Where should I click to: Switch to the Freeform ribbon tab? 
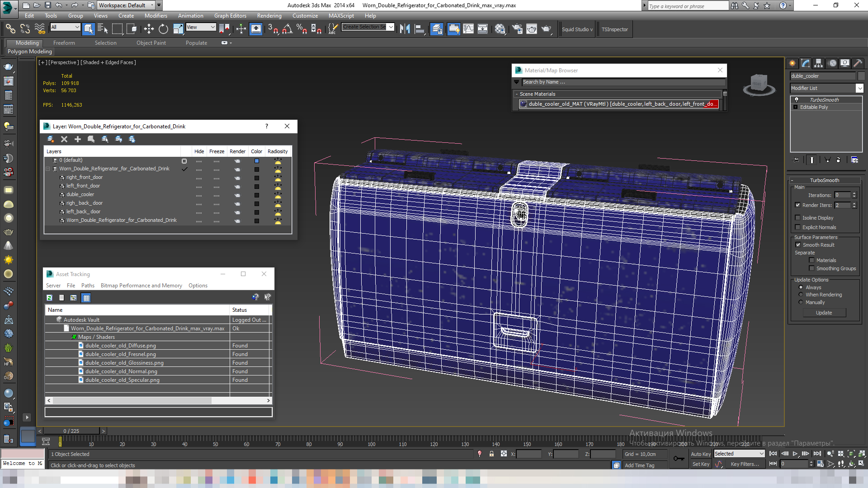click(x=64, y=43)
